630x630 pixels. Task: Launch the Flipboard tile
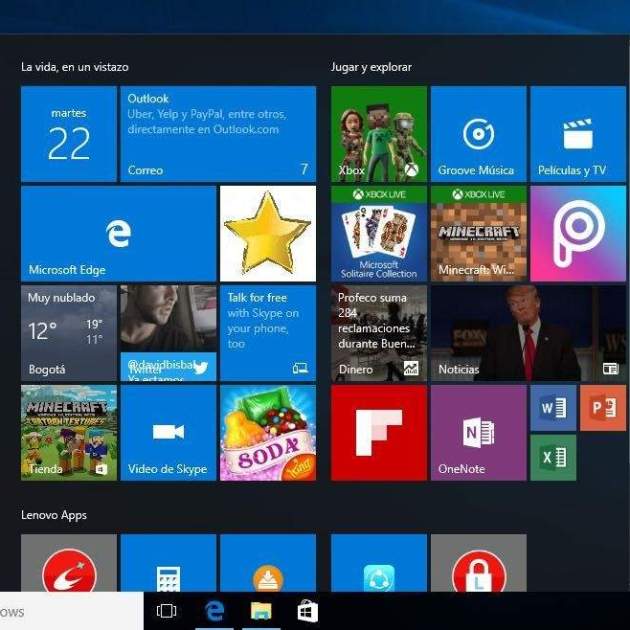(x=379, y=433)
